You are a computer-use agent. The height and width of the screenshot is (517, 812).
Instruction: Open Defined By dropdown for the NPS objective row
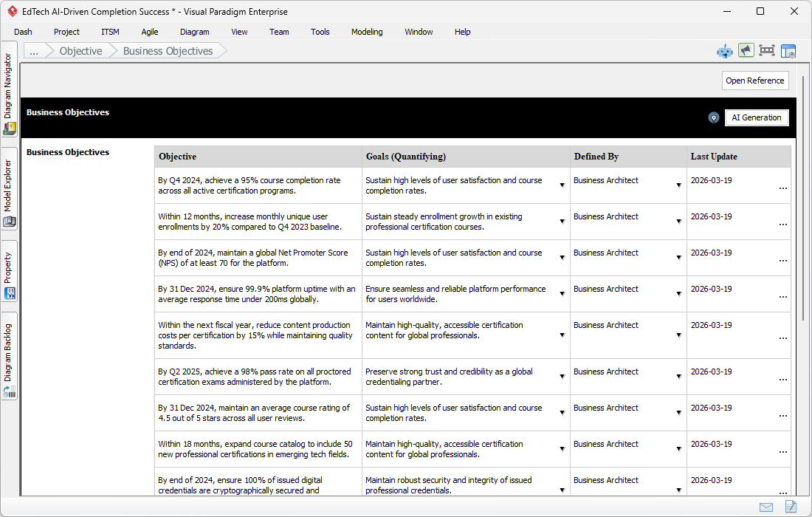click(x=678, y=258)
